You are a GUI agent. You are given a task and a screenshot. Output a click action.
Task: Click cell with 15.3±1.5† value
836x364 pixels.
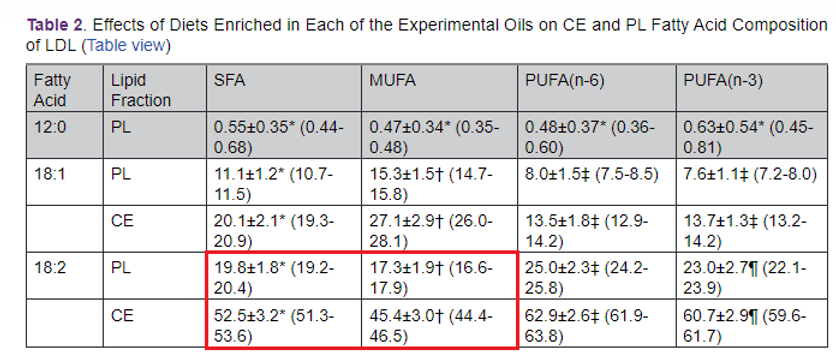[439, 181]
